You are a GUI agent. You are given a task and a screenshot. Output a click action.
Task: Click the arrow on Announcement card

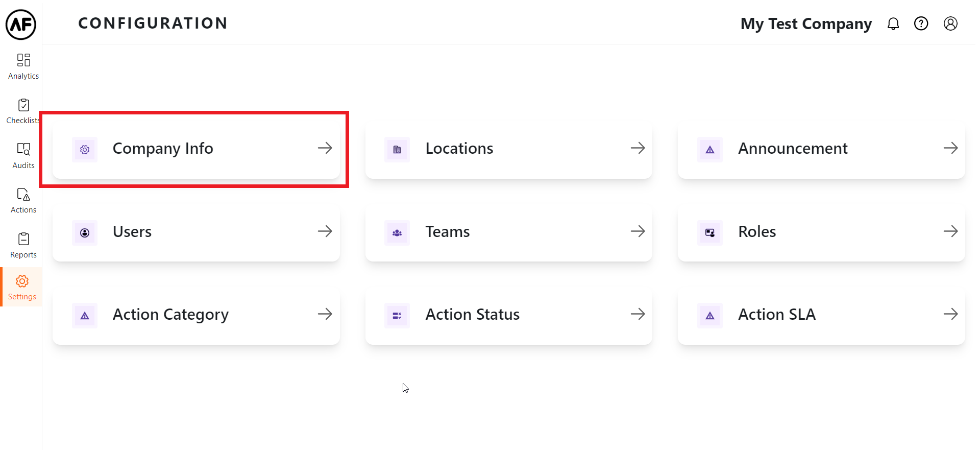click(x=950, y=148)
